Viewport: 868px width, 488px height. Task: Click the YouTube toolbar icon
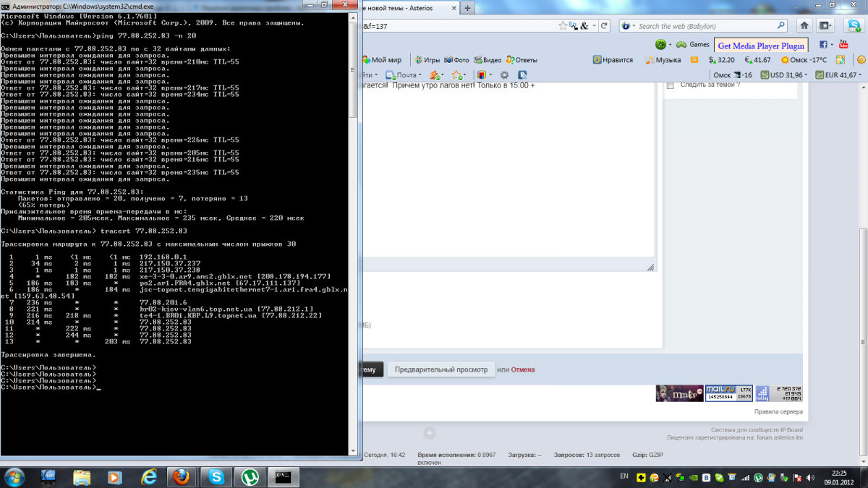(x=843, y=44)
